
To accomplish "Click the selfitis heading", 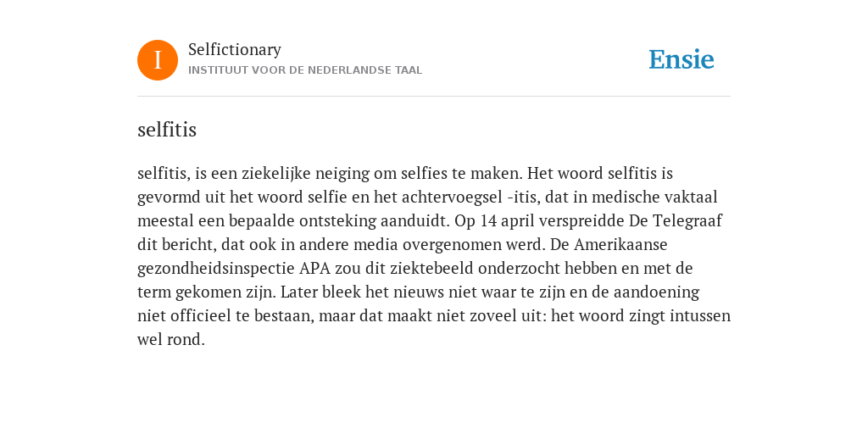I will pos(167,130).
